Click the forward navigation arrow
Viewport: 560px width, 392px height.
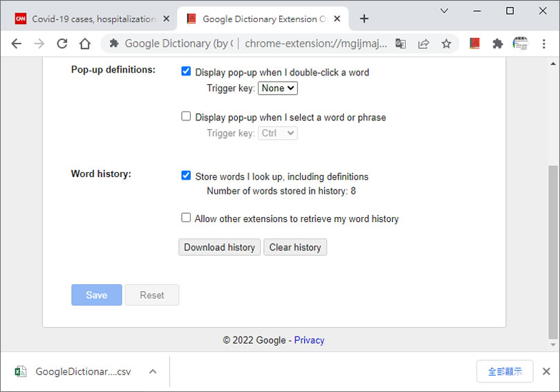tap(39, 44)
